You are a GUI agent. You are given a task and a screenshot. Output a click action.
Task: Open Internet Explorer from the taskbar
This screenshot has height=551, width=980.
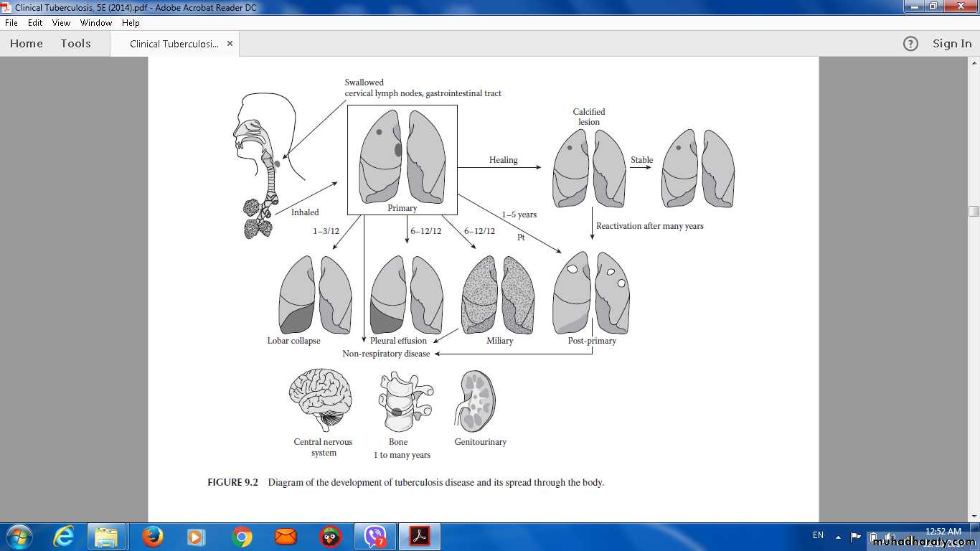point(65,536)
